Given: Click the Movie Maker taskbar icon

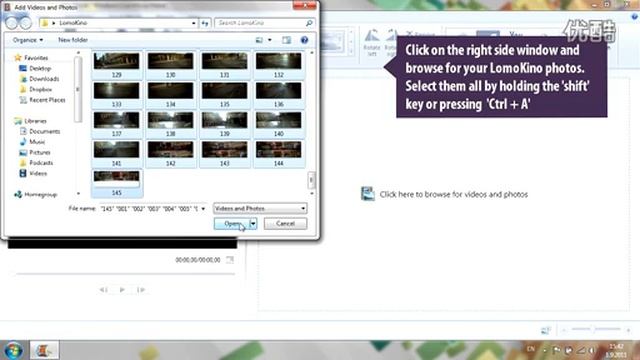Looking at the screenshot, I should point(44,350).
